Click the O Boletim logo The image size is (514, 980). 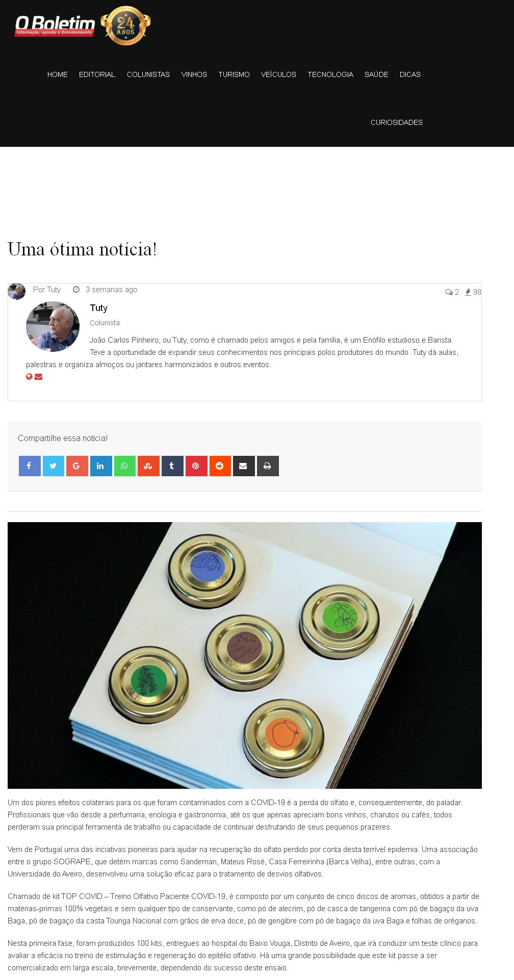click(x=55, y=25)
